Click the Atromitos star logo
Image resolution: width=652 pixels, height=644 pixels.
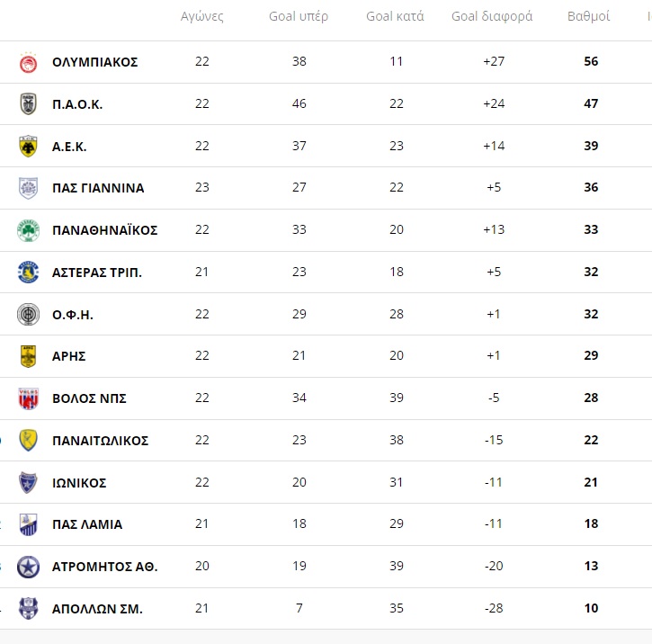pos(28,567)
